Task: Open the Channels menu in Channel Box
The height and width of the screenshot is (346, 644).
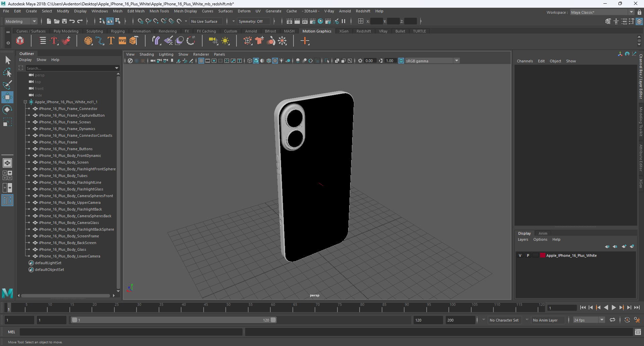Action: click(x=525, y=61)
